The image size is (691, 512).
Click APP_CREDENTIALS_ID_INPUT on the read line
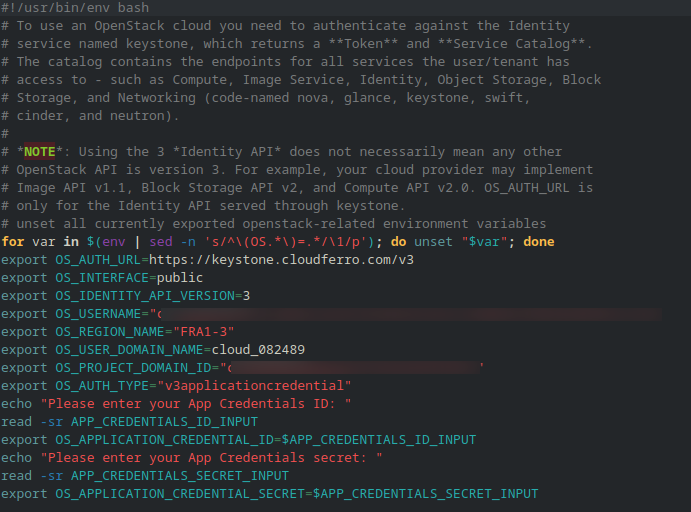pyautogui.click(x=164, y=422)
